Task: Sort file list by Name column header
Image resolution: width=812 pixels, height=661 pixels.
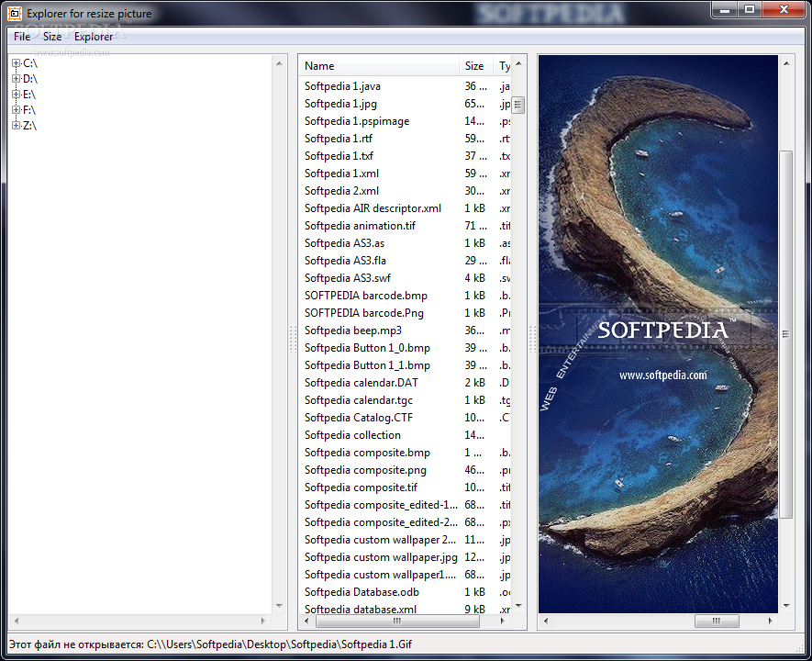Action: point(379,66)
